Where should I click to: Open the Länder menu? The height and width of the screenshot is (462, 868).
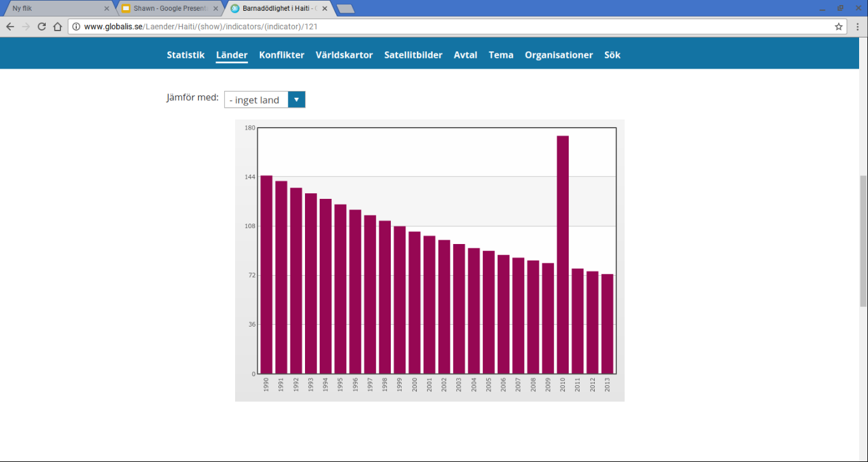(232, 55)
